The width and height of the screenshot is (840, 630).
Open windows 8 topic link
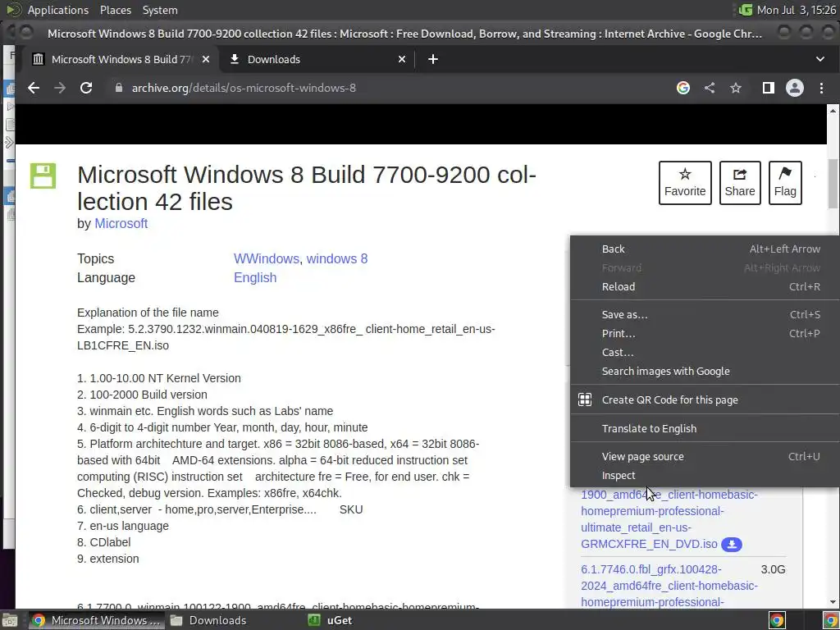337,258
